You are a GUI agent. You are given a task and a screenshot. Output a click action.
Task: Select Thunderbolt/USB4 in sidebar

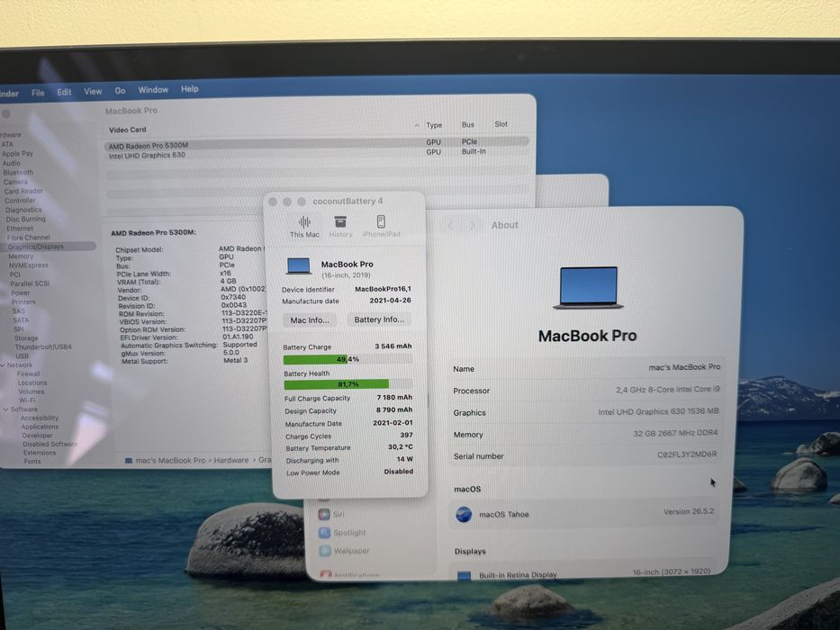[x=43, y=346]
